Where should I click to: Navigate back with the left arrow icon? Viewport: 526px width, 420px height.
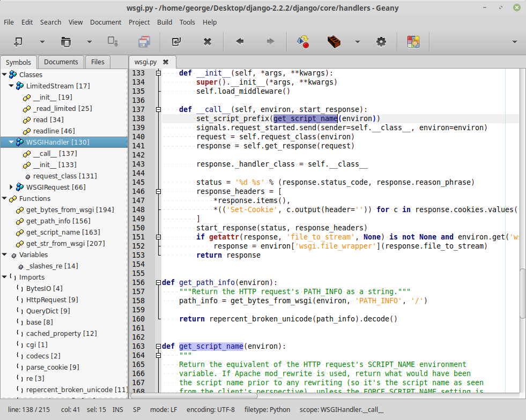click(x=240, y=42)
